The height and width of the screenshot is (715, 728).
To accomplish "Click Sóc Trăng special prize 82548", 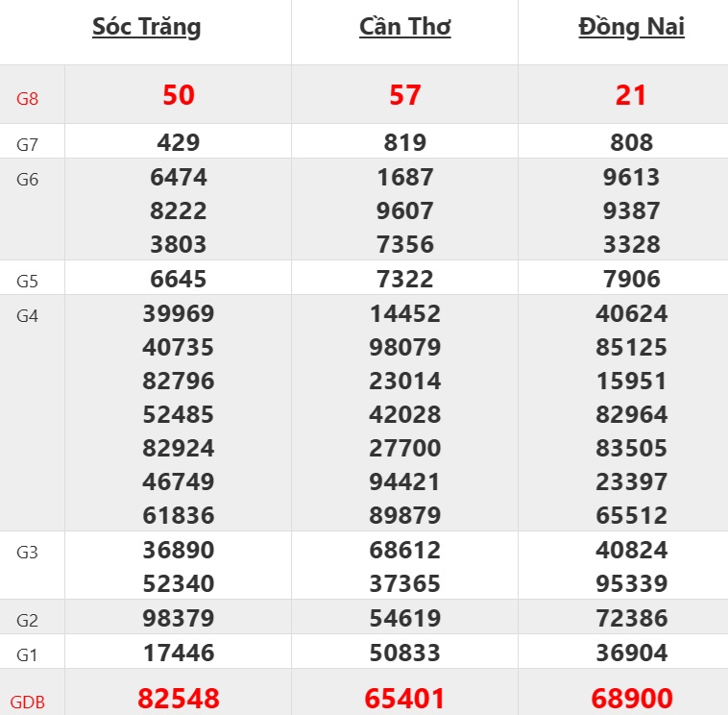I will (179, 699).
